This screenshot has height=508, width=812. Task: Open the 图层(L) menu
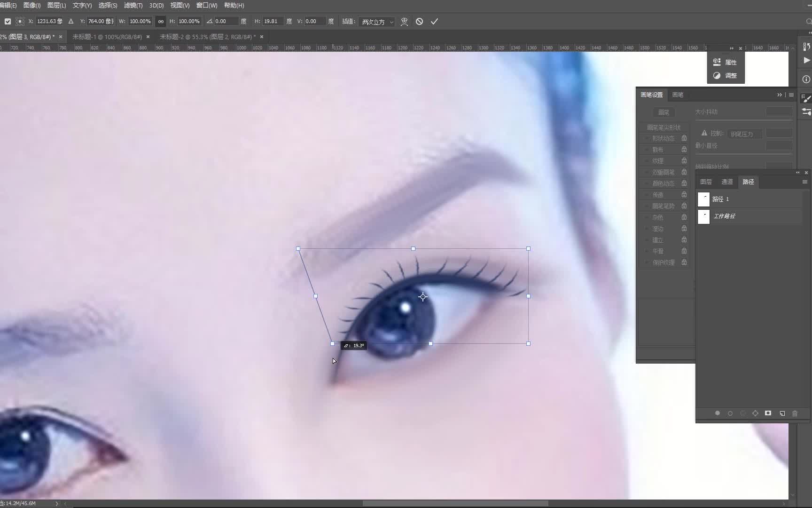click(x=56, y=6)
